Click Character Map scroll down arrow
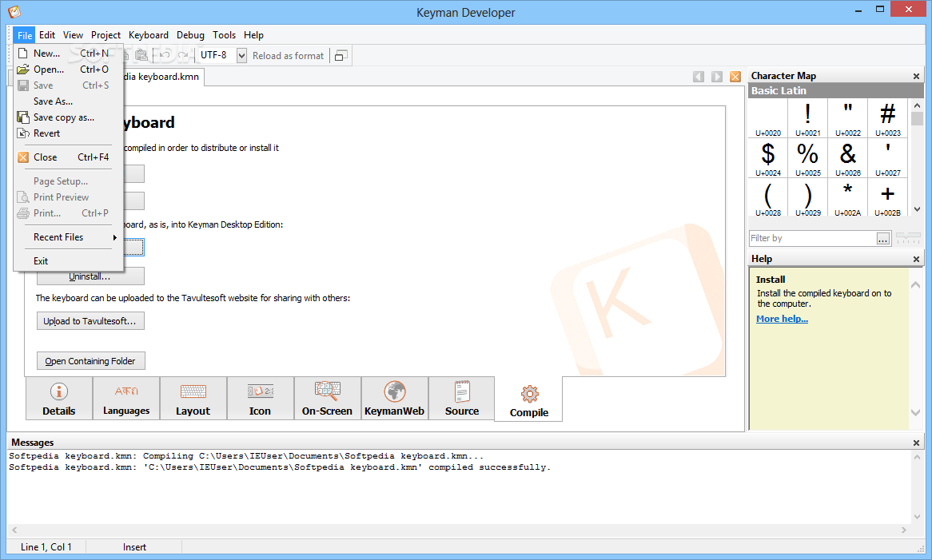This screenshot has width=932, height=560. click(x=917, y=209)
